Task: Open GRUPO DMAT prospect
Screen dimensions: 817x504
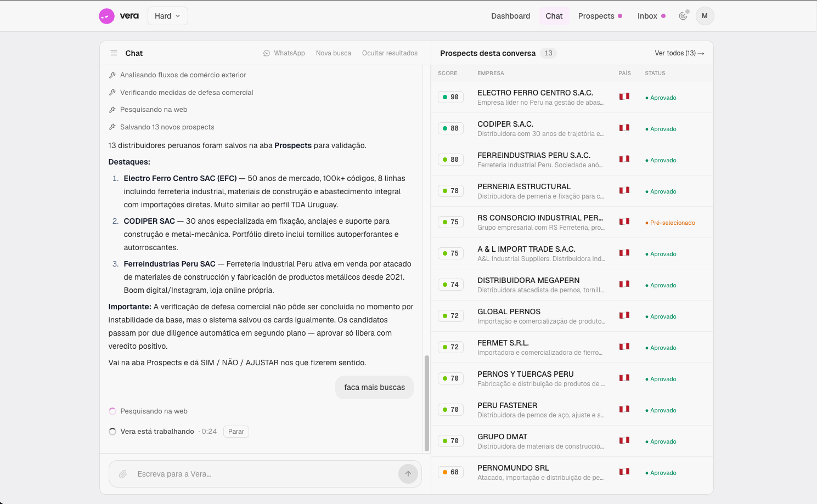Action: tap(572, 441)
